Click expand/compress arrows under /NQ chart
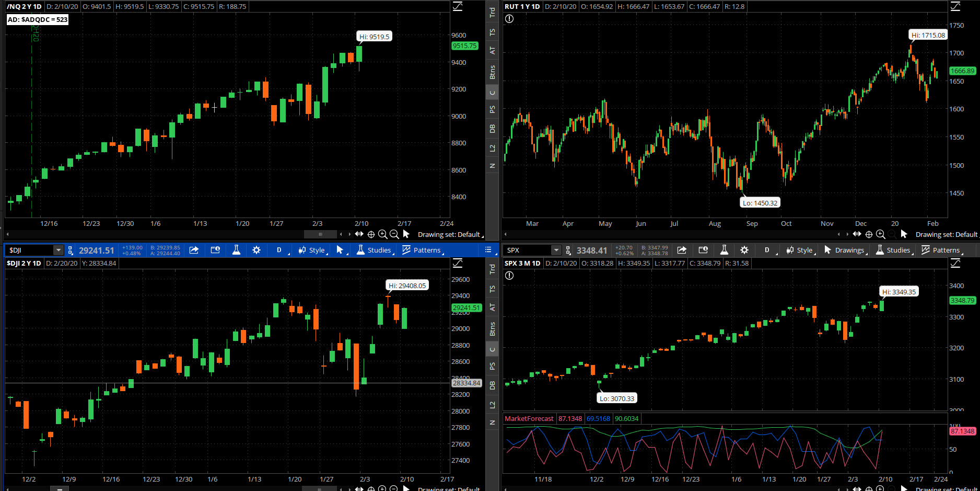Viewport: 980px width, 491px height. click(x=359, y=234)
